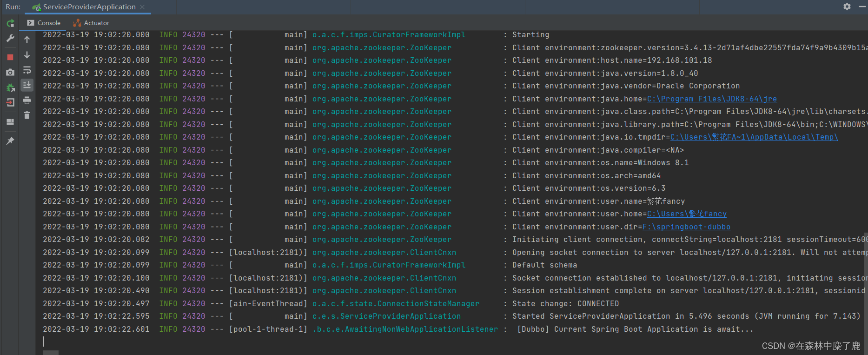868x355 pixels.
Task: Dump threads using the camera icon
Action: click(x=10, y=72)
